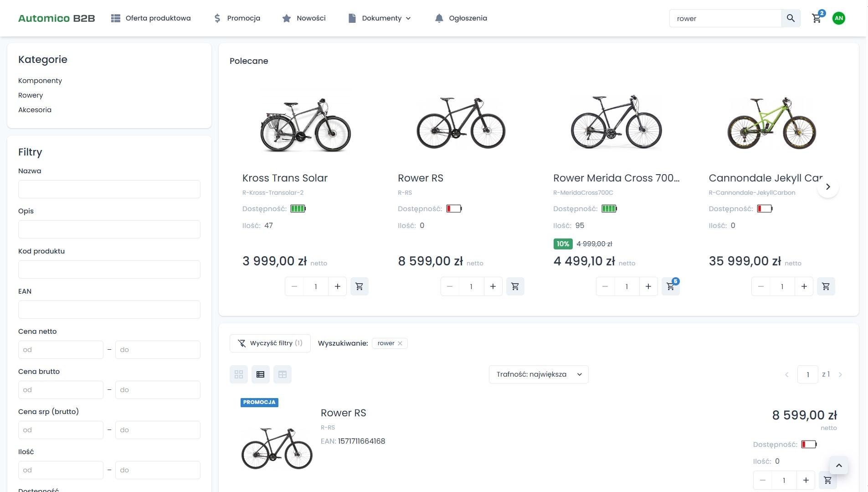Add Rower Merida Cross to cart
868x492 pixels.
pos(670,286)
